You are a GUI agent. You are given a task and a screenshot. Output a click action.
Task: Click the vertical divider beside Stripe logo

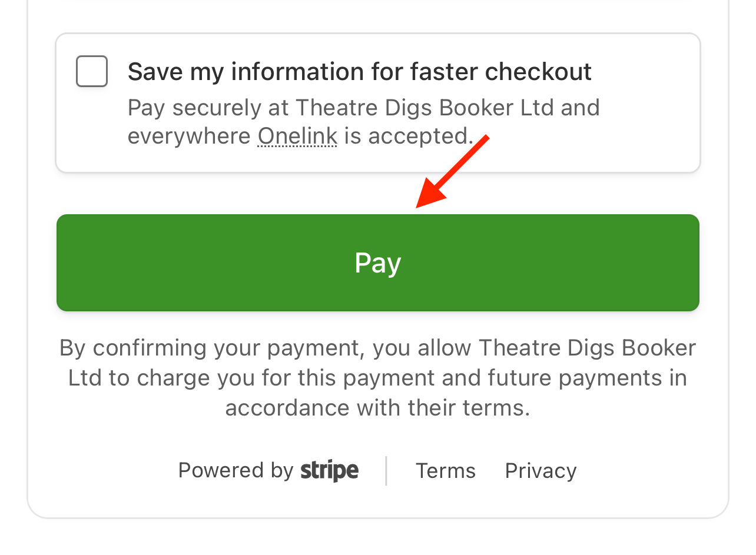pyautogui.click(x=386, y=471)
